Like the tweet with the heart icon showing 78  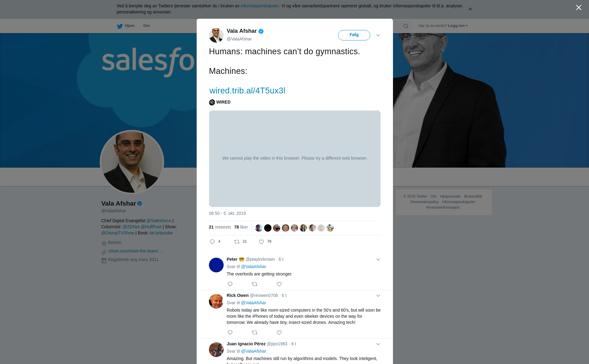(261, 242)
